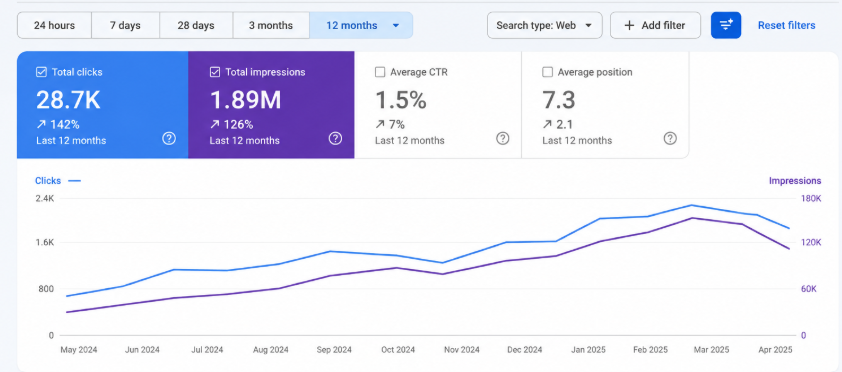Uncheck the Total impressions checkbox
This screenshot has height=372, width=842.
pyautogui.click(x=215, y=72)
